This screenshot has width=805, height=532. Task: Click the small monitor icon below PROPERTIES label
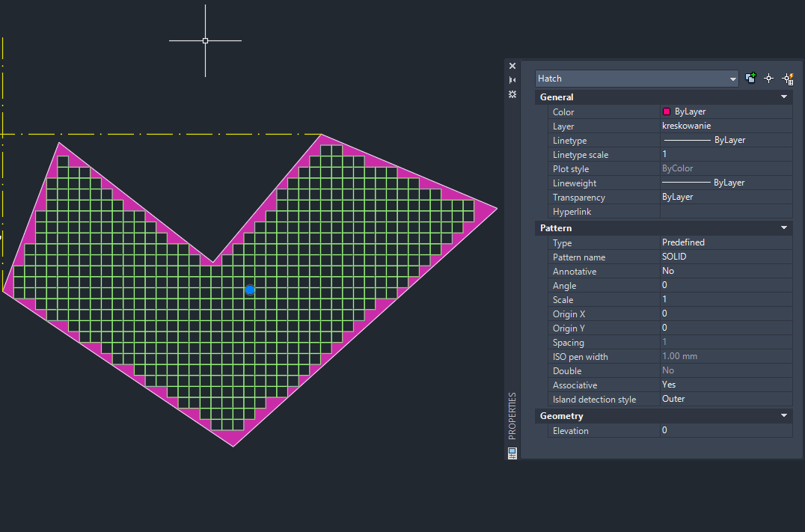click(x=512, y=453)
